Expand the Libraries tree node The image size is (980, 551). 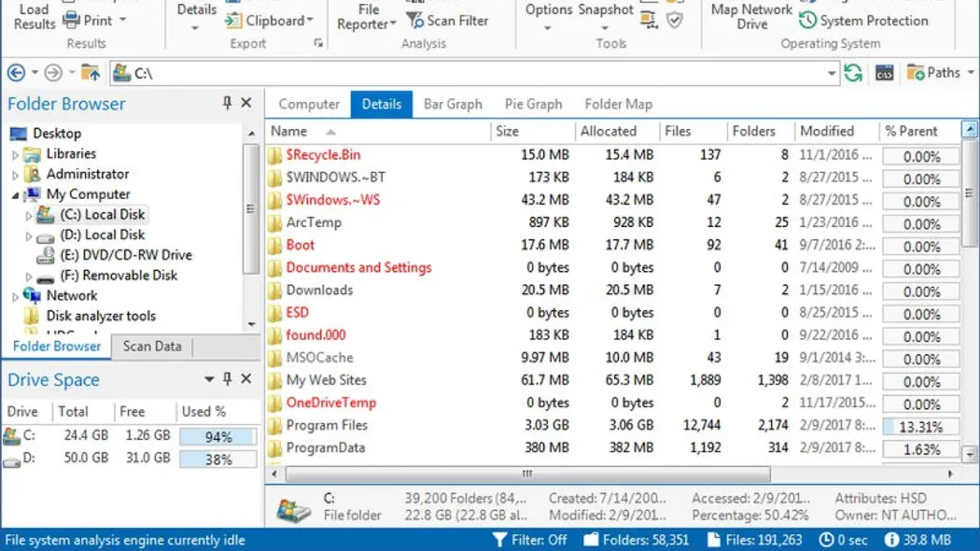click(15, 154)
